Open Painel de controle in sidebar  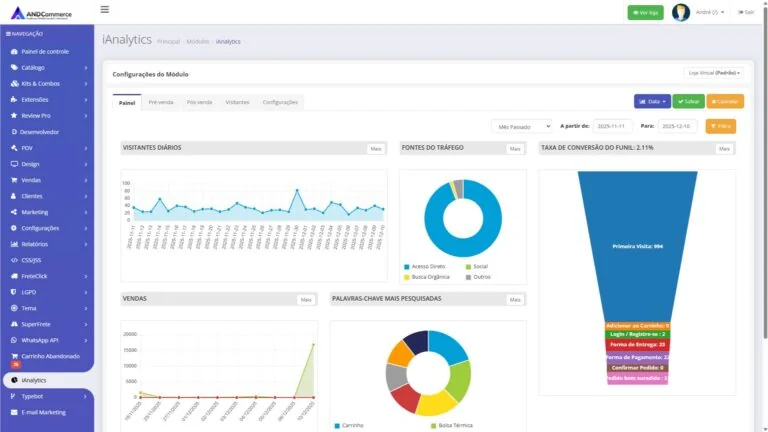click(x=47, y=51)
